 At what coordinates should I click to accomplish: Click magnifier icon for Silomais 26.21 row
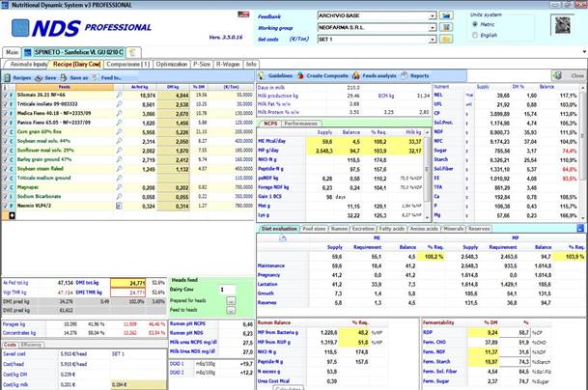(x=119, y=95)
